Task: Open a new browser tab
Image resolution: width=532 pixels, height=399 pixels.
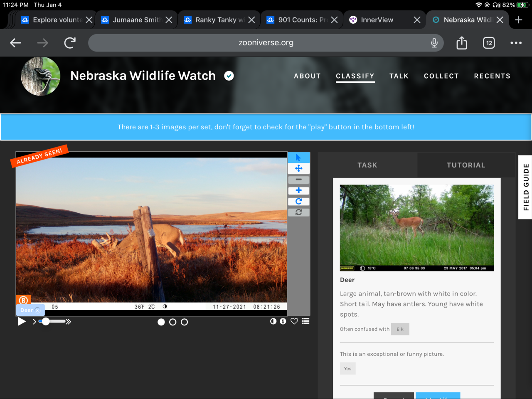Action: [519, 20]
